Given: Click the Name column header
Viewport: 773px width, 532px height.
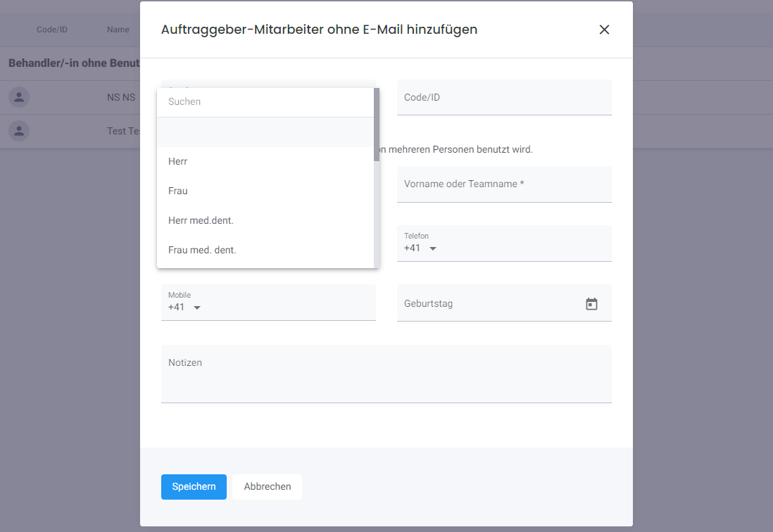Looking at the screenshot, I should 118,30.
